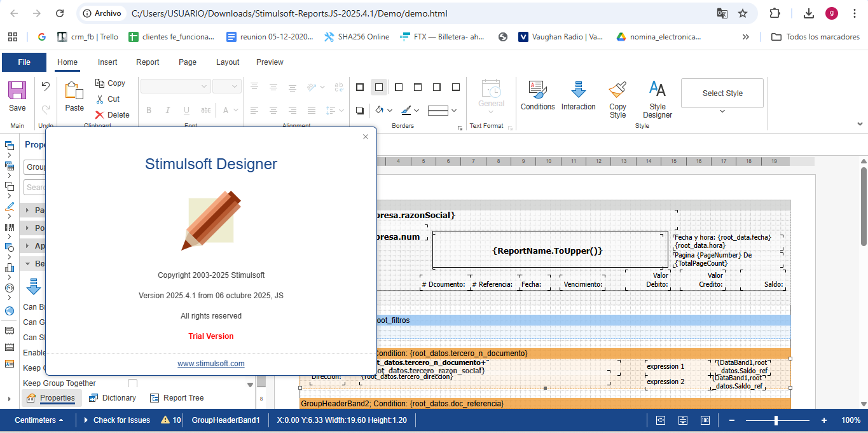Open the www.stimulsoft.com link
Screen dimensions: 868x433
tap(210, 364)
